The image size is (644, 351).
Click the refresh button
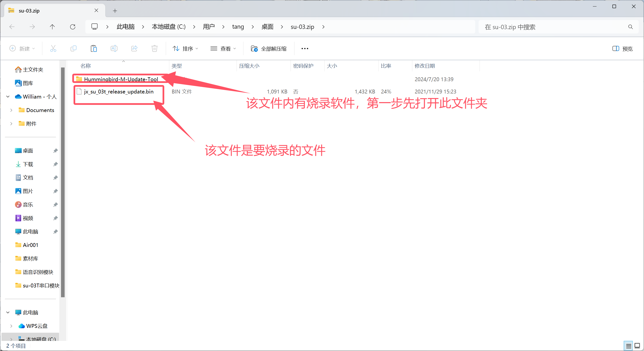[73, 27]
